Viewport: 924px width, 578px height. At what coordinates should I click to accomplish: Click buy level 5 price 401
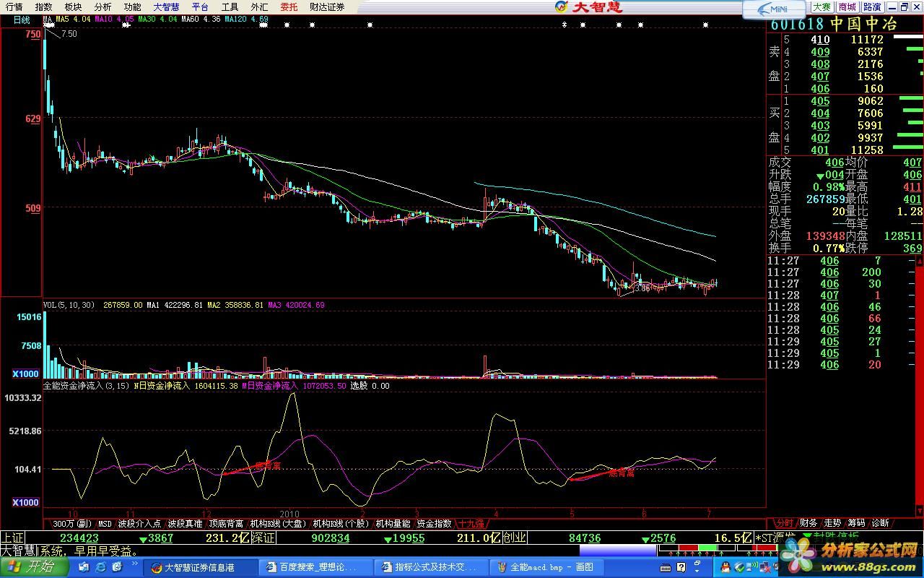click(820, 150)
